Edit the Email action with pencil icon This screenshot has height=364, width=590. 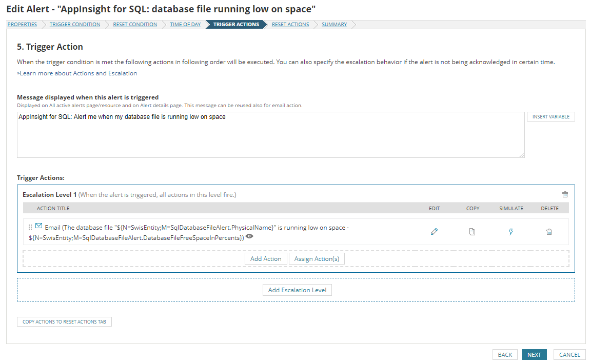pyautogui.click(x=434, y=232)
